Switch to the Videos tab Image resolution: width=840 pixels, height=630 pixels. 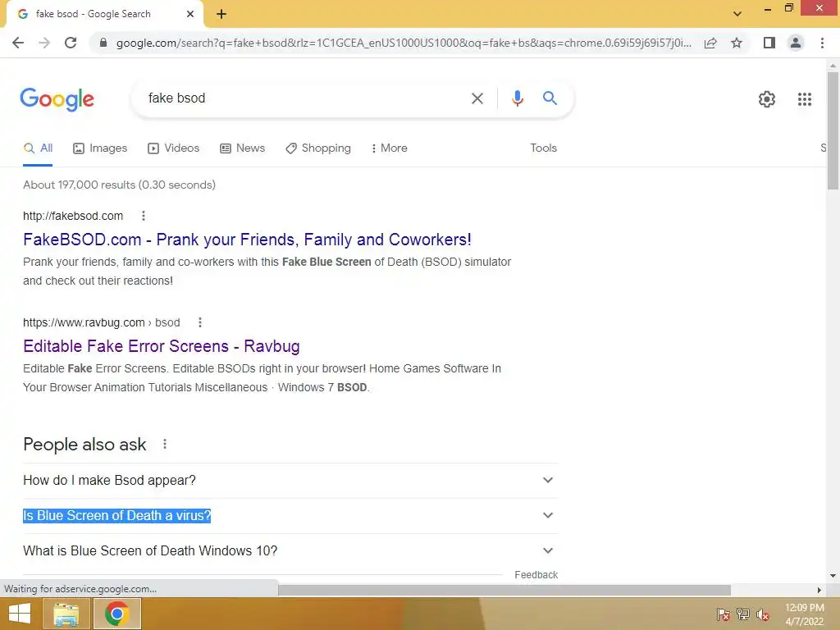coord(174,148)
